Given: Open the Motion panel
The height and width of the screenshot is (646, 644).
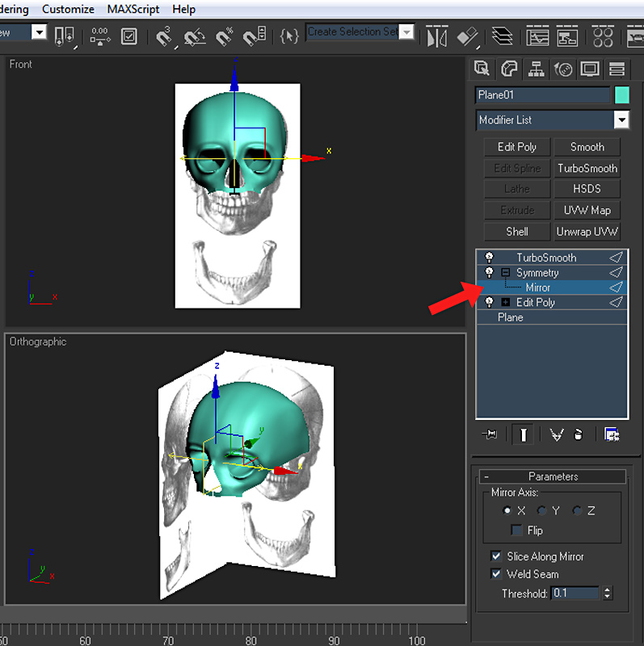Looking at the screenshot, I should (x=564, y=69).
